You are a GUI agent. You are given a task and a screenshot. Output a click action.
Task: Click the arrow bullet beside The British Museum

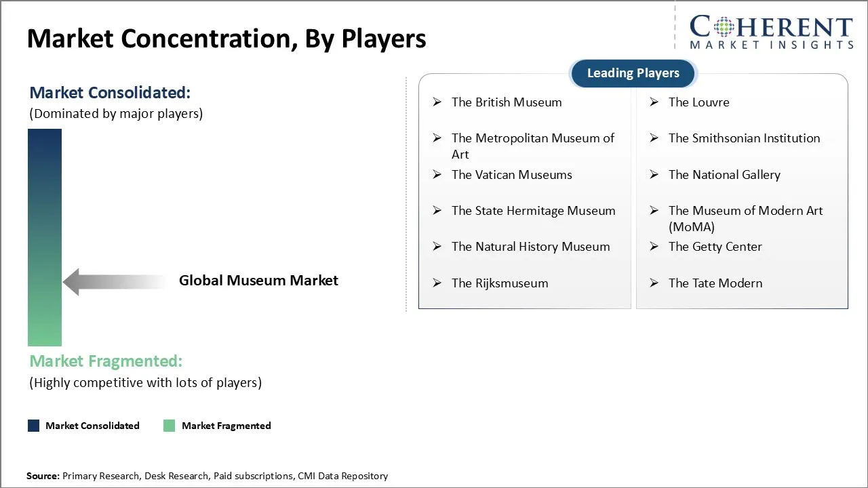pos(437,102)
